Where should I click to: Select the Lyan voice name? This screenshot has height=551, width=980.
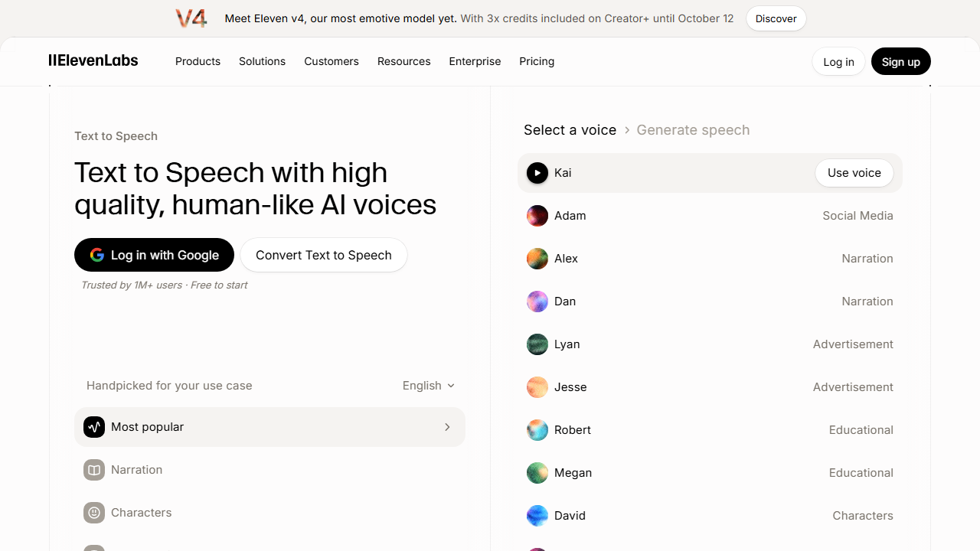[x=567, y=344]
